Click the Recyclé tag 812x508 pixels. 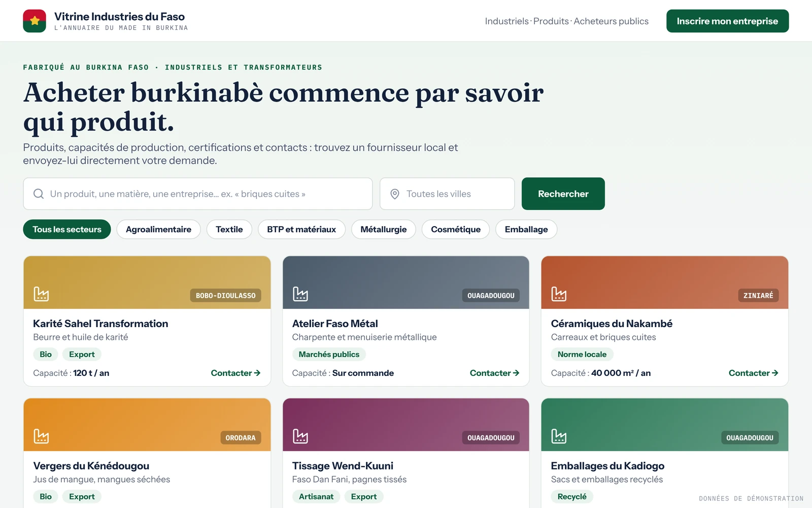coord(572,496)
